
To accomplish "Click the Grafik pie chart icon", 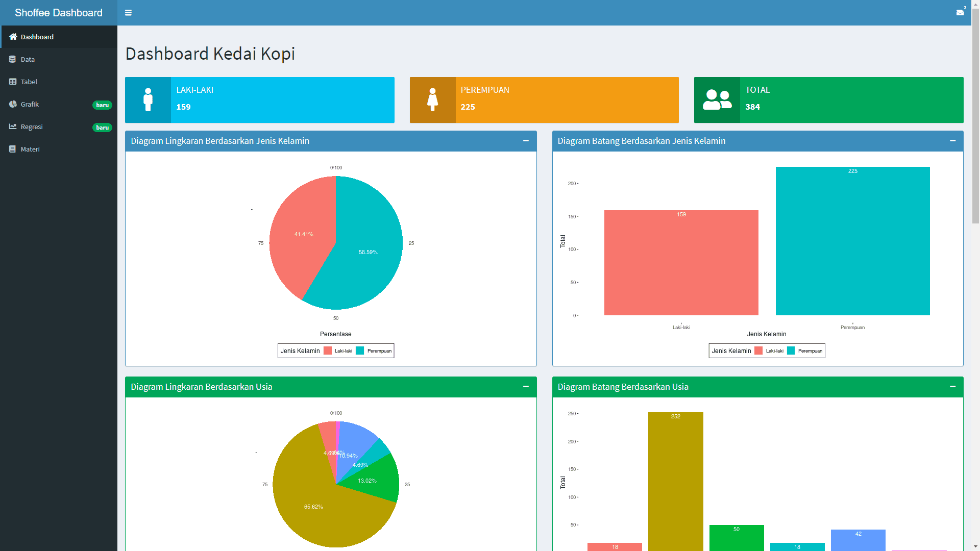I will [x=13, y=104].
